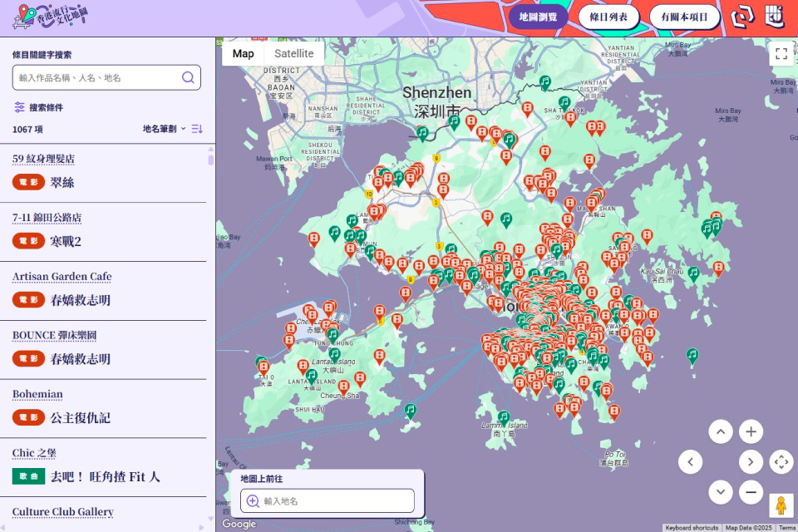Focus the 輸入地名 place name field

tap(328, 501)
